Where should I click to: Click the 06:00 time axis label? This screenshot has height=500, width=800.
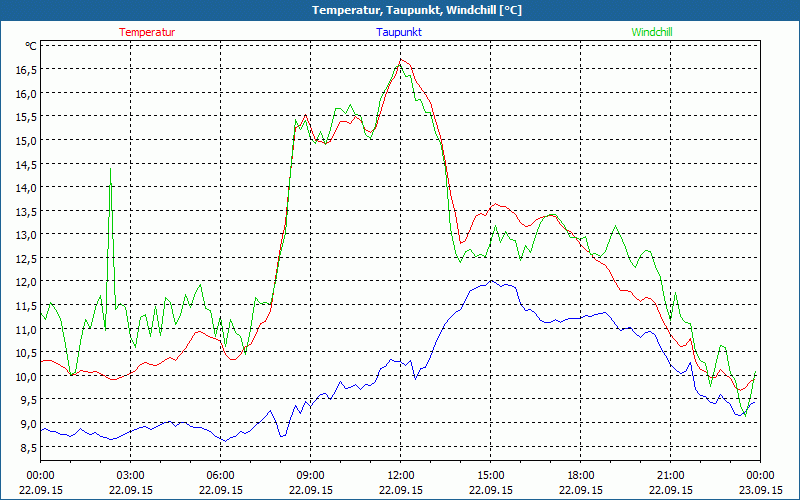click(x=220, y=476)
